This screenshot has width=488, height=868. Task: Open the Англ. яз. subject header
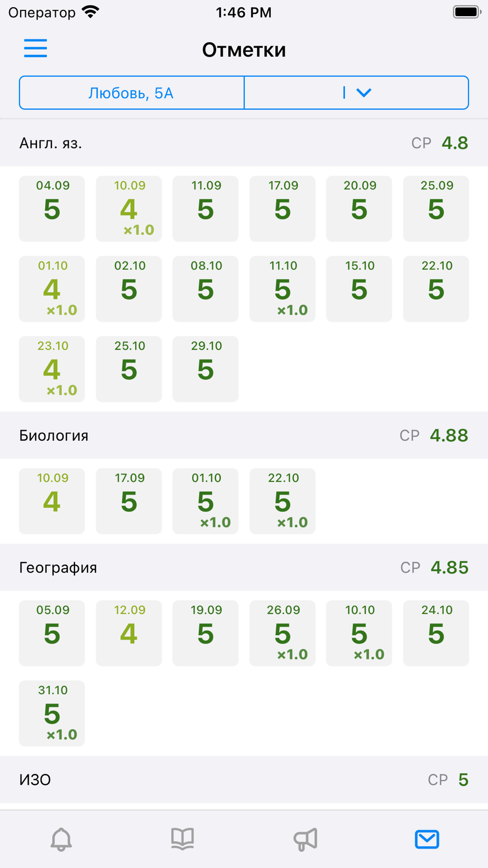pyautogui.click(x=244, y=143)
